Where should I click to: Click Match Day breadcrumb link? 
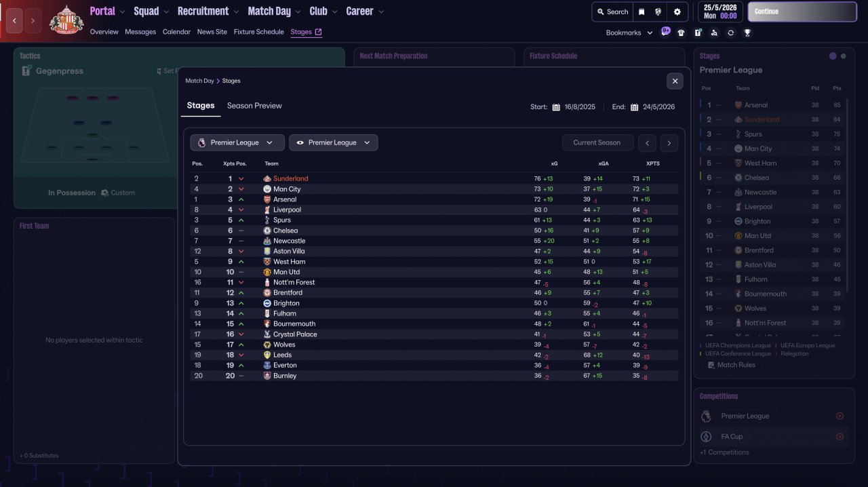[199, 81]
